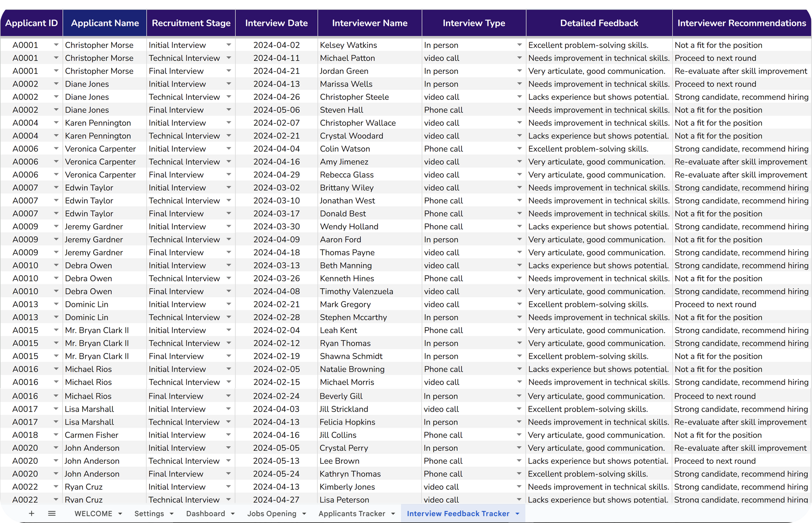Open interview type dropdown for Jordan Green row
Screen dimensions: 812x523
519,71
